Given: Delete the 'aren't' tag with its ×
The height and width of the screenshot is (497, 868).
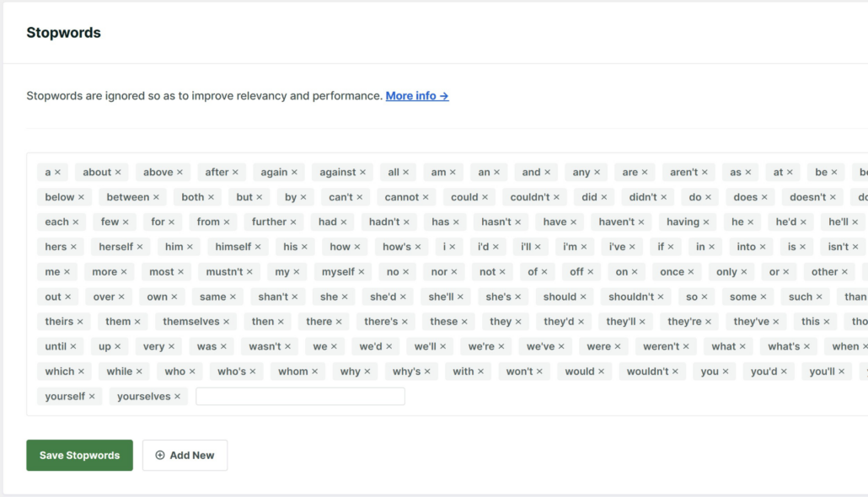Looking at the screenshot, I should (705, 172).
